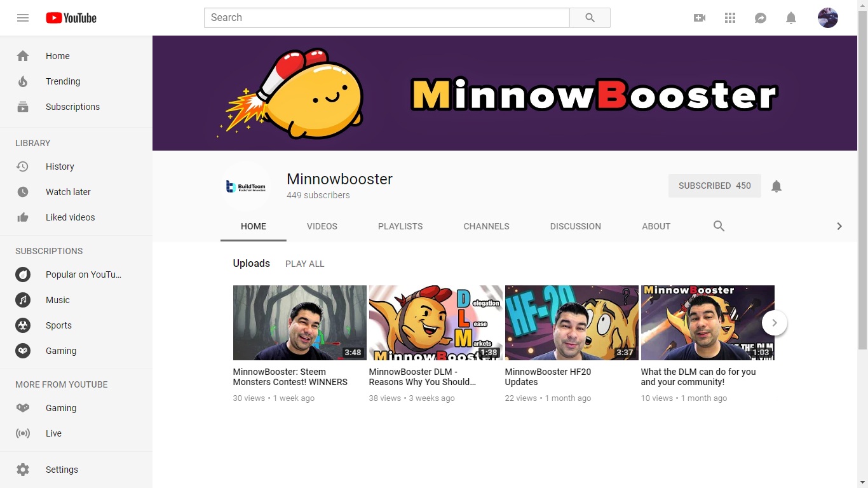
Task: Click the Minnowbooster channel avatar
Action: click(x=246, y=186)
